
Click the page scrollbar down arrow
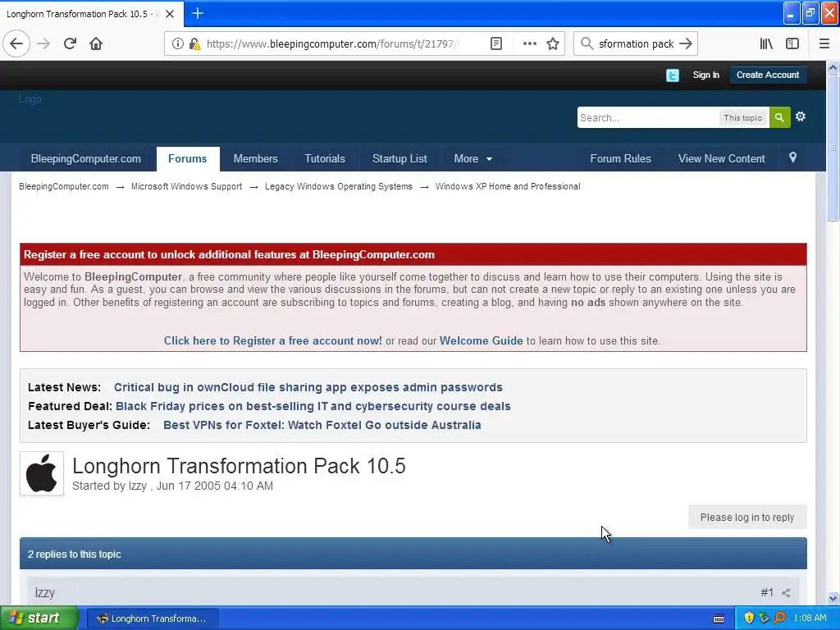point(833,598)
